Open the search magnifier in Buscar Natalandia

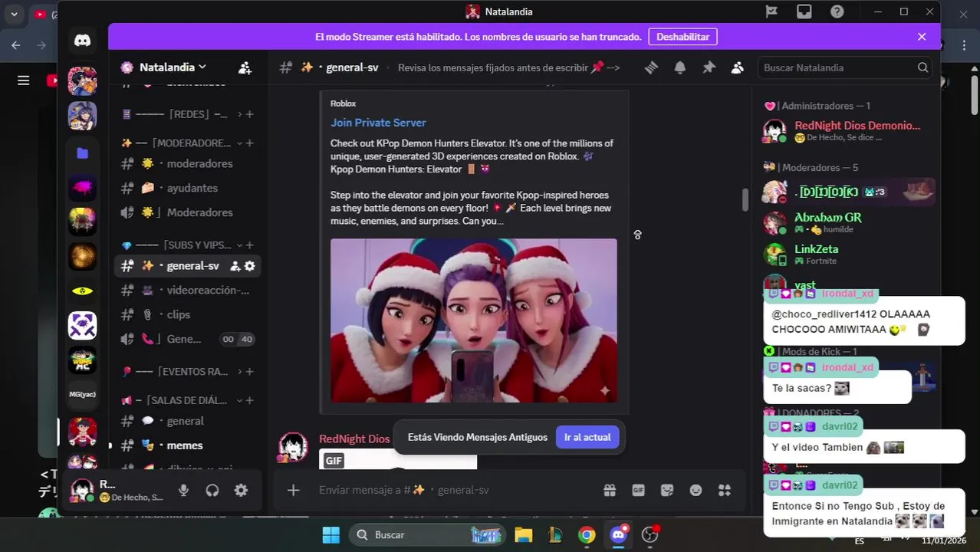coord(922,67)
